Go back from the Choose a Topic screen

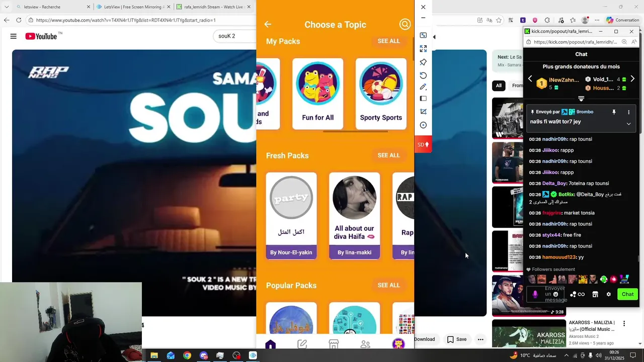(x=268, y=24)
